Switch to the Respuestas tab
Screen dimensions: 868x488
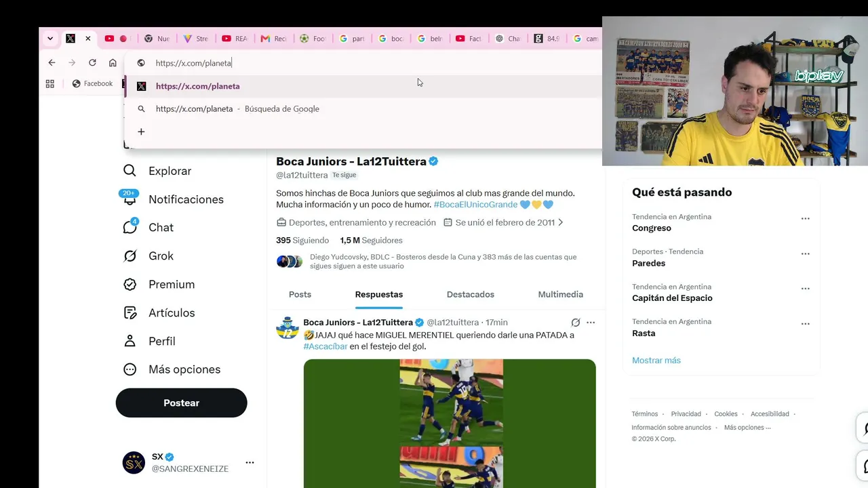pyautogui.click(x=379, y=294)
